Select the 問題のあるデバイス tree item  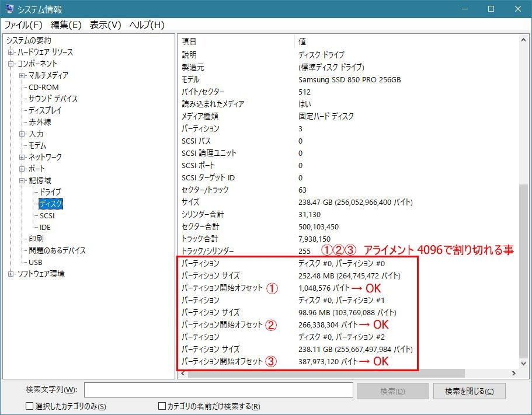click(57, 250)
